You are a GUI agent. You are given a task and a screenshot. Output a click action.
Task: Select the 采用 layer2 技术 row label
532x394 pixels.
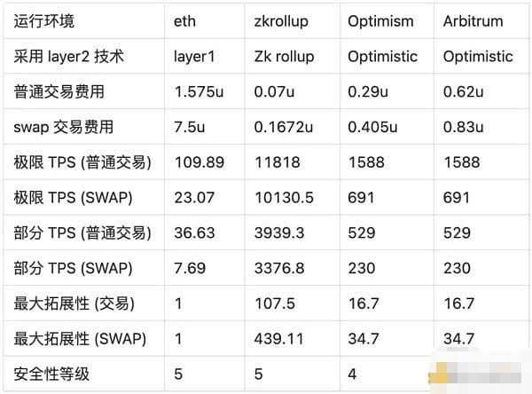69,57
